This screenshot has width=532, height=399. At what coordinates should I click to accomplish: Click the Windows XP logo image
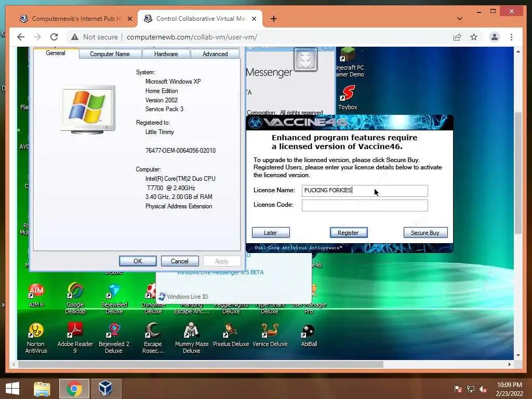tap(87, 109)
